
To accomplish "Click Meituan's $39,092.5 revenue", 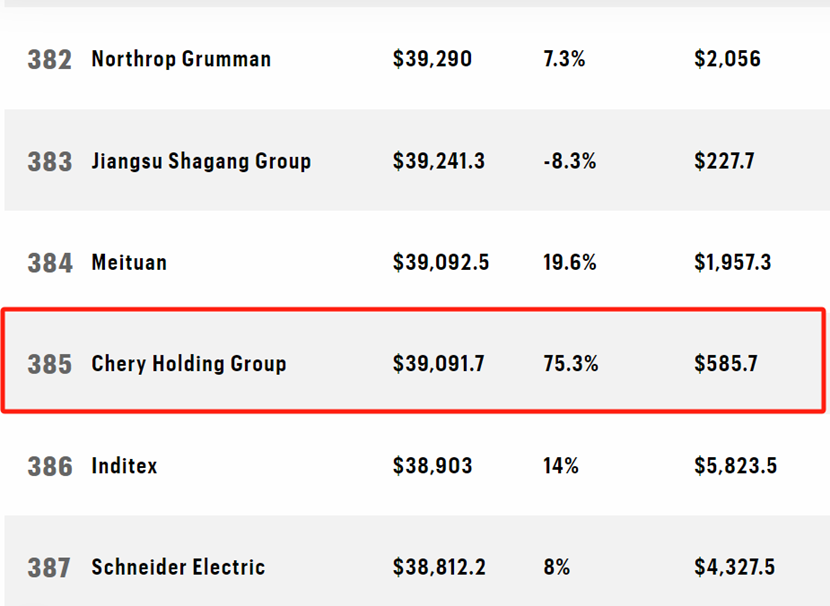I will pos(441,263).
